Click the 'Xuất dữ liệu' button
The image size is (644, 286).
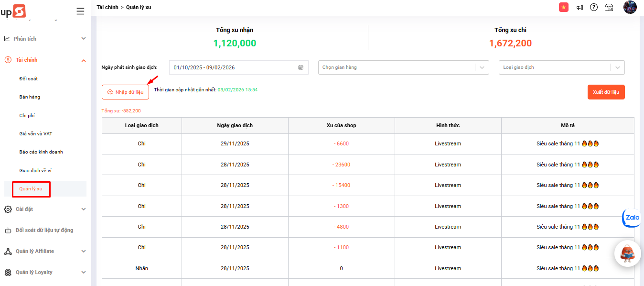tap(606, 92)
